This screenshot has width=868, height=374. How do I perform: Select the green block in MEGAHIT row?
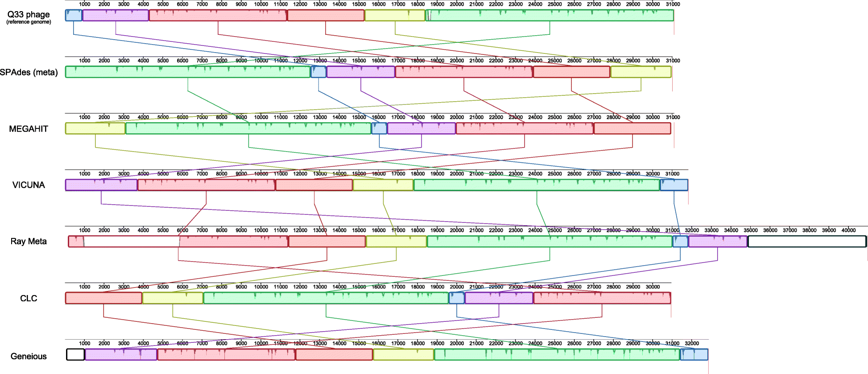248,128
